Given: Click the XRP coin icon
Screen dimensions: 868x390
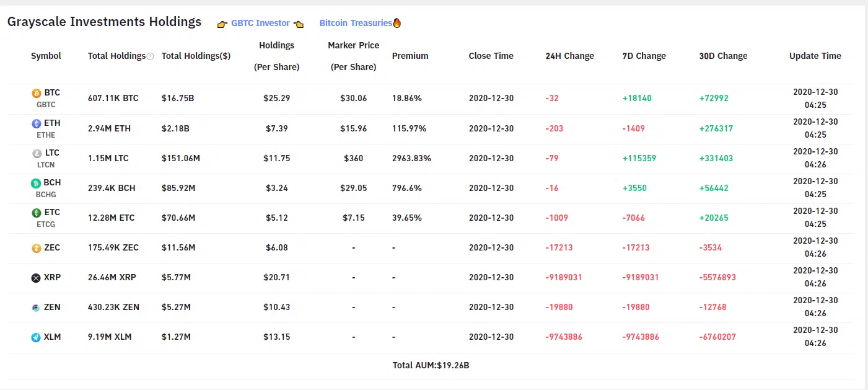Looking at the screenshot, I should pyautogui.click(x=36, y=278).
